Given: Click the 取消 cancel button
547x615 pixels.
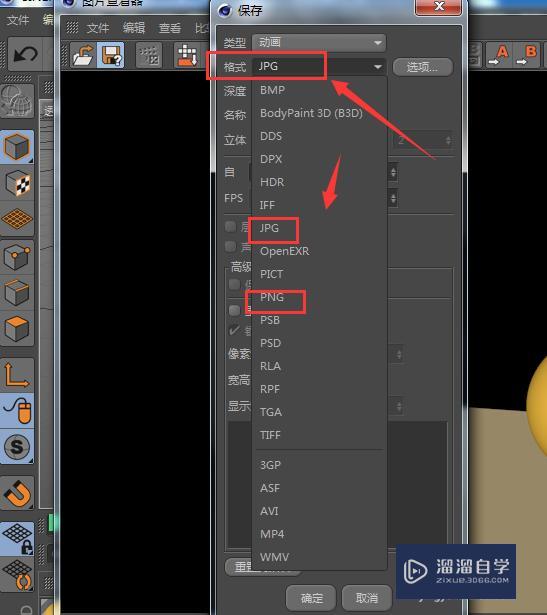Looking at the screenshot, I should click(367, 598).
